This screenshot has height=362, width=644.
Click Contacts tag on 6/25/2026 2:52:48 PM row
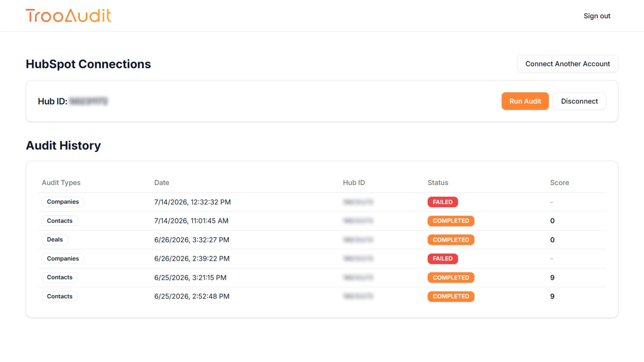pos(60,296)
